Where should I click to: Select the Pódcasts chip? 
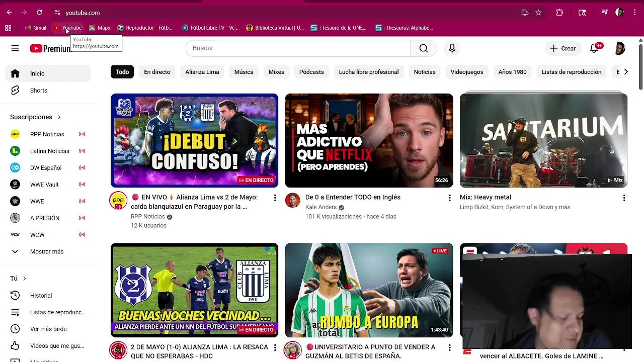pos(311,72)
